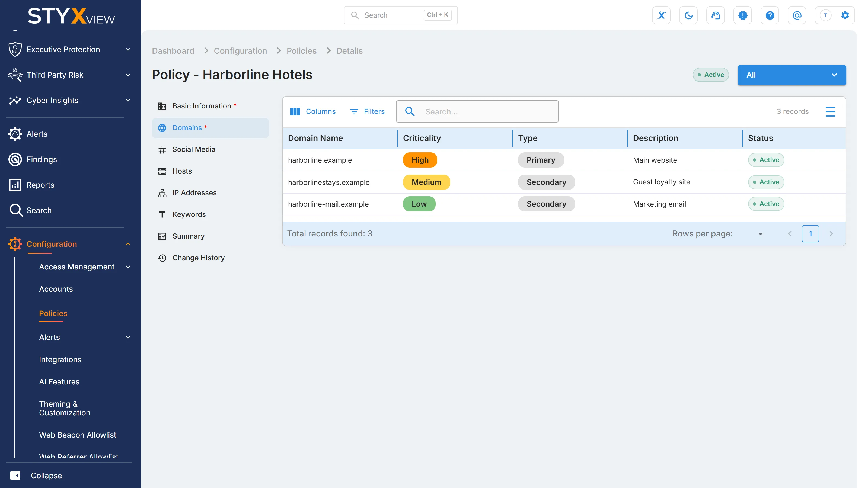868x488 pixels.
Task: Open the Keywords tab
Action: coord(210,214)
